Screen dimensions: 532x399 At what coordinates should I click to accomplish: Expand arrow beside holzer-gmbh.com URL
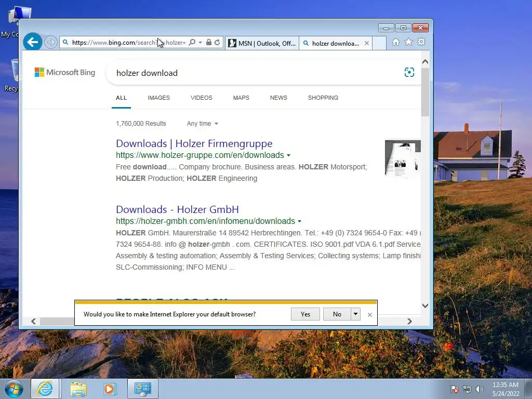pos(299,221)
